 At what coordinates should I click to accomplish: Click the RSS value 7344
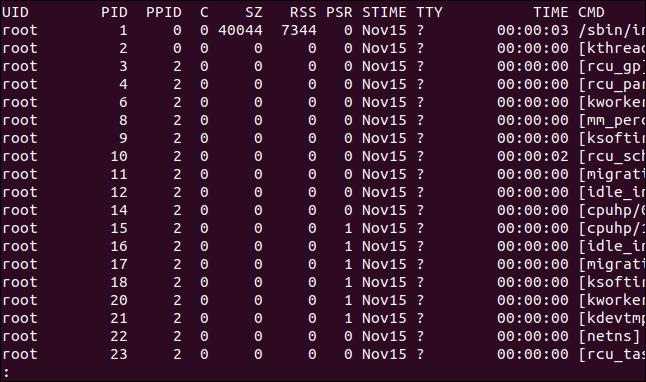click(x=299, y=30)
